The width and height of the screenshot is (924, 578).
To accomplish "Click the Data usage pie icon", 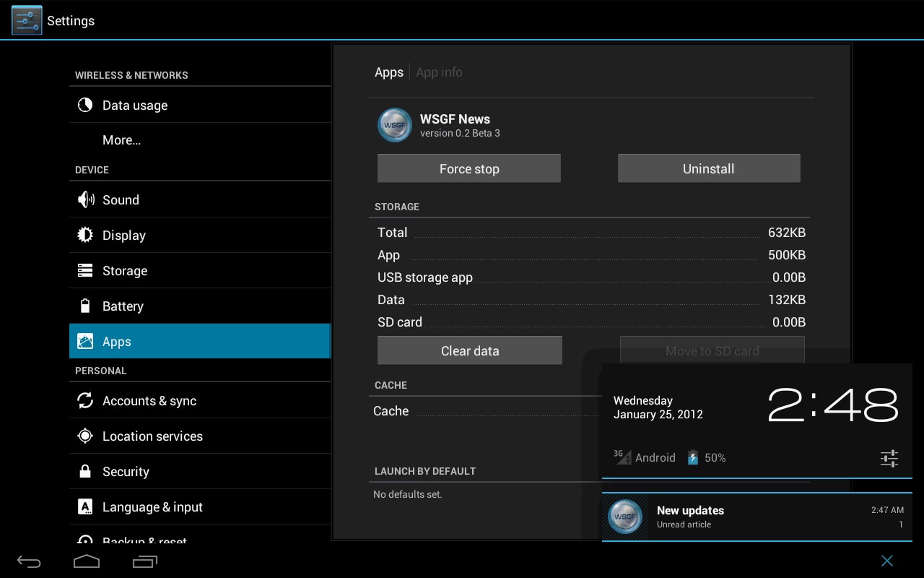I will pos(85,105).
